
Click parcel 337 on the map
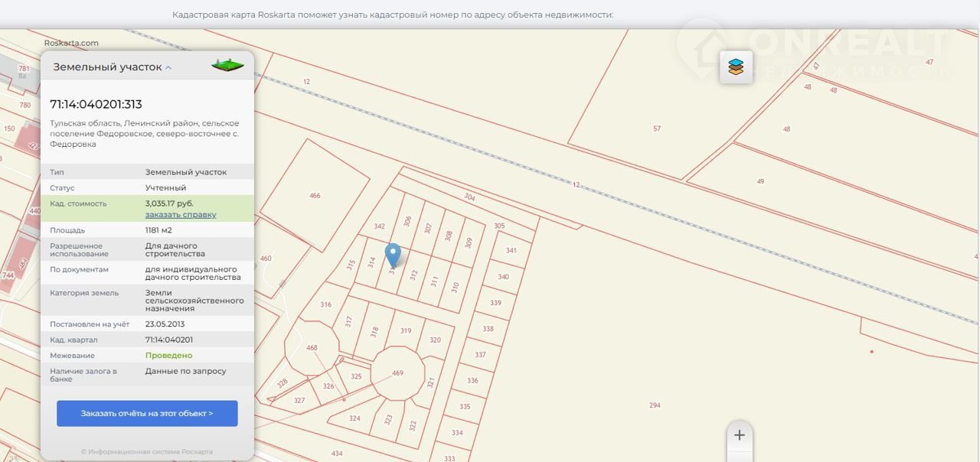coord(480,355)
